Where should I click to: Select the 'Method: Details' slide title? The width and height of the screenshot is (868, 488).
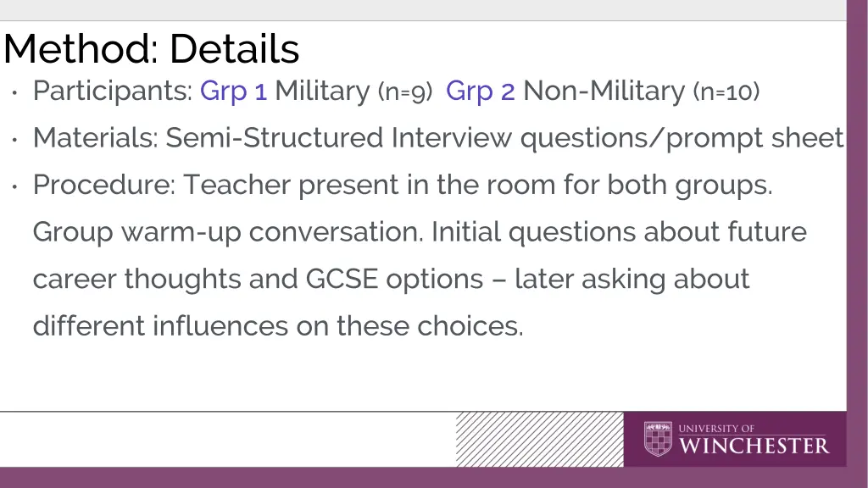pos(151,48)
